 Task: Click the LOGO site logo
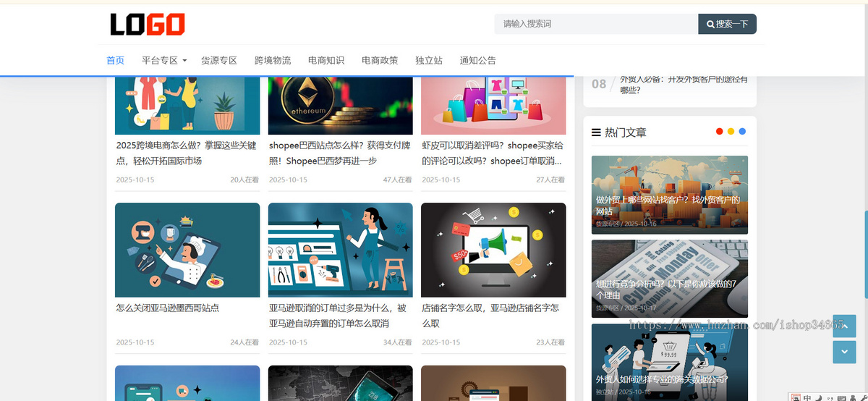click(x=148, y=25)
